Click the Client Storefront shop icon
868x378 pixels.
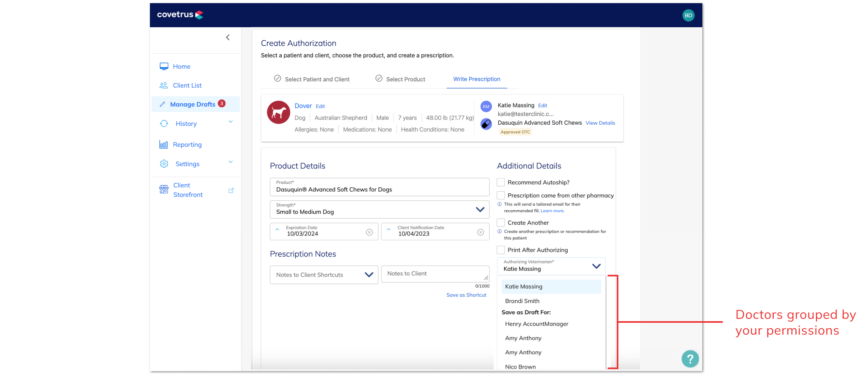(164, 189)
